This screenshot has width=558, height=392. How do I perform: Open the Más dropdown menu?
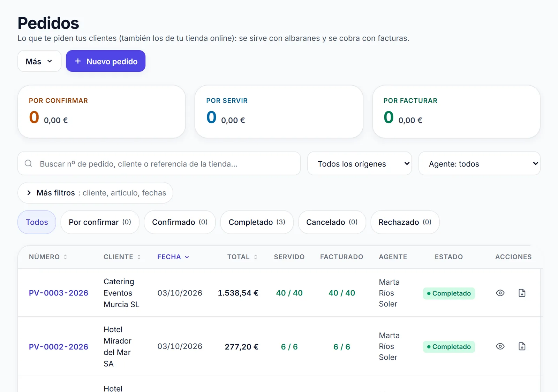[x=39, y=61]
